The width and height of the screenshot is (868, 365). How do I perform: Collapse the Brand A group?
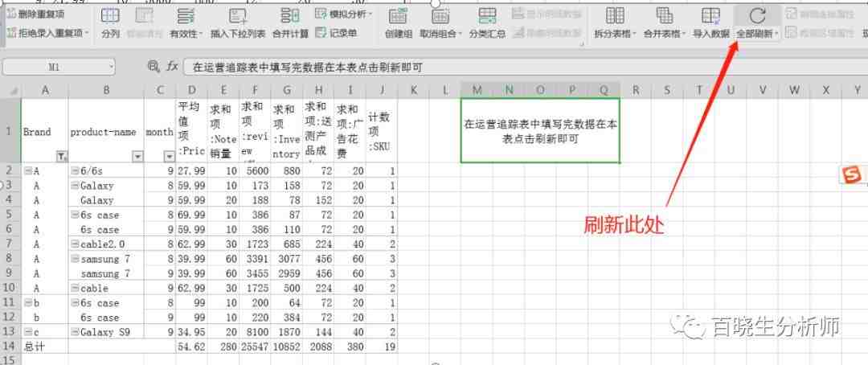click(x=27, y=171)
